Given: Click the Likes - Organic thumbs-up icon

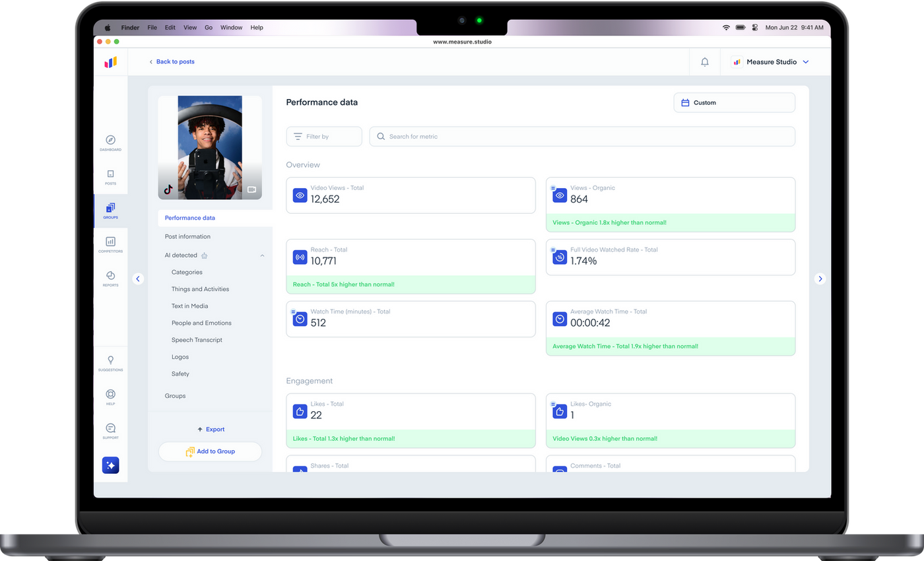Looking at the screenshot, I should (560, 412).
